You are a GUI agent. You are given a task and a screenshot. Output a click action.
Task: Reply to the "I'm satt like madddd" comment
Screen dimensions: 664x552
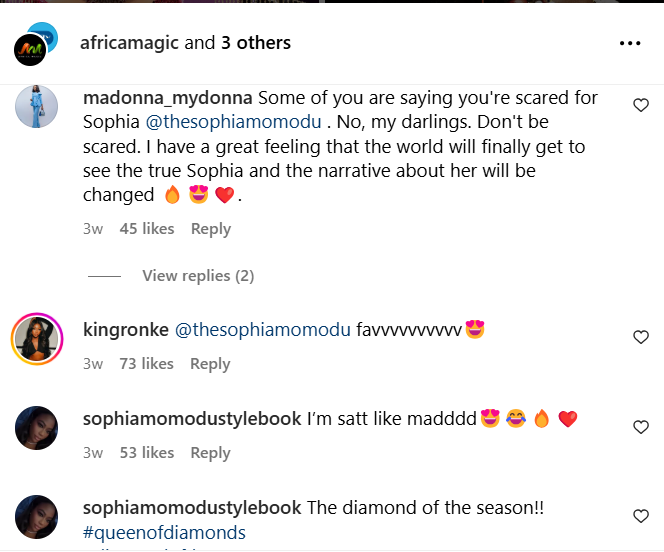(x=210, y=453)
